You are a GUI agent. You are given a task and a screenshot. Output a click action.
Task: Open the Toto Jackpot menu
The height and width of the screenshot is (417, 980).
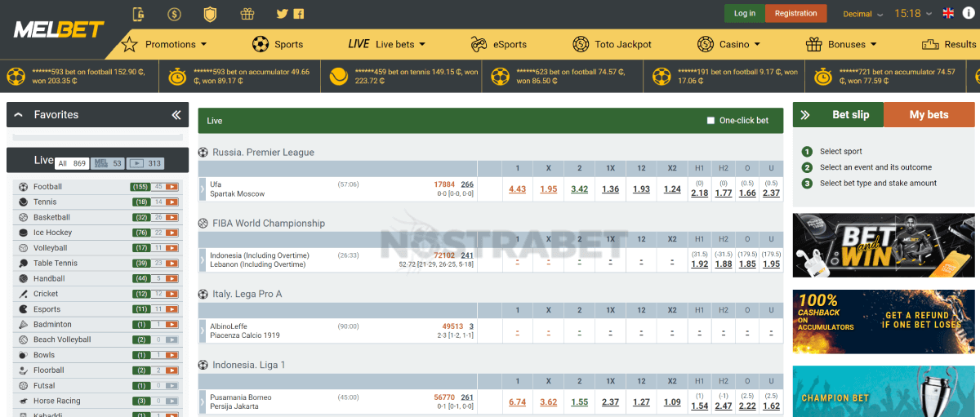pos(612,44)
